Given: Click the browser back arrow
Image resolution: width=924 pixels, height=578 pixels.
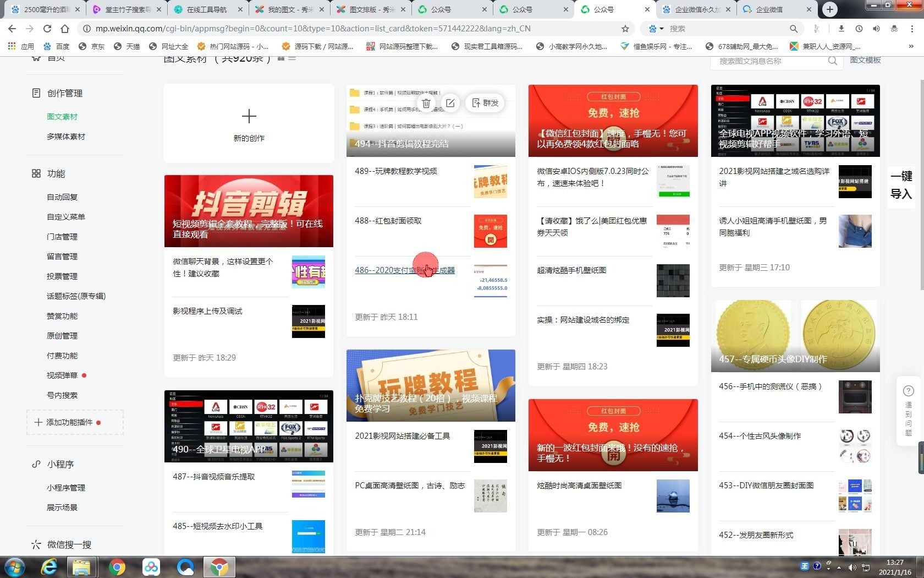Looking at the screenshot, I should point(12,29).
